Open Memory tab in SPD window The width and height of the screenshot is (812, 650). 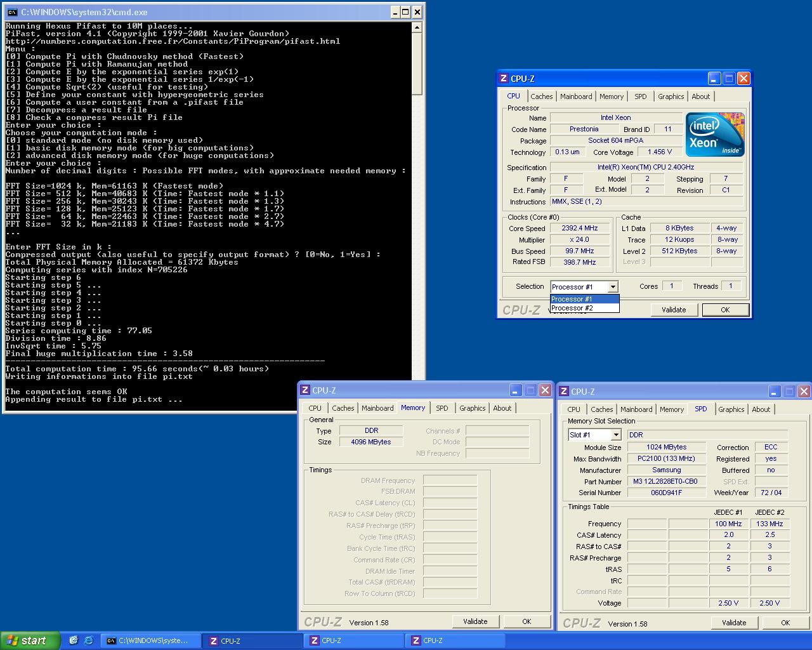[x=672, y=409]
